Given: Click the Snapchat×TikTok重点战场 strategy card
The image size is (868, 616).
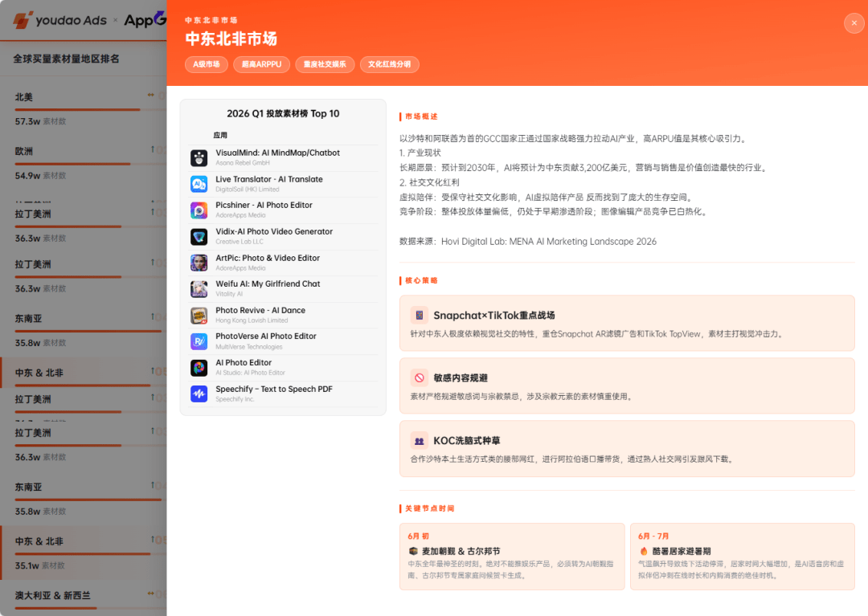Looking at the screenshot, I should [x=627, y=324].
